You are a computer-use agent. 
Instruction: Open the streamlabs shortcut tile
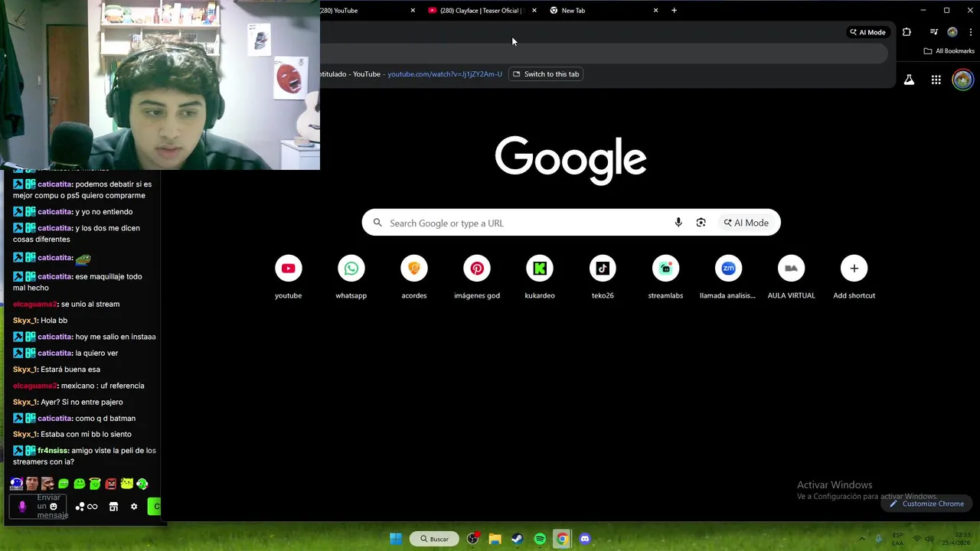665,277
